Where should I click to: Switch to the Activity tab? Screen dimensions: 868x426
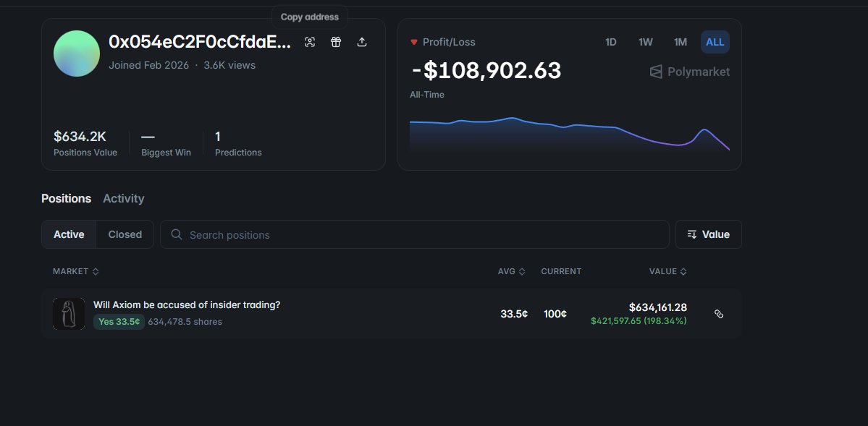pyautogui.click(x=124, y=199)
